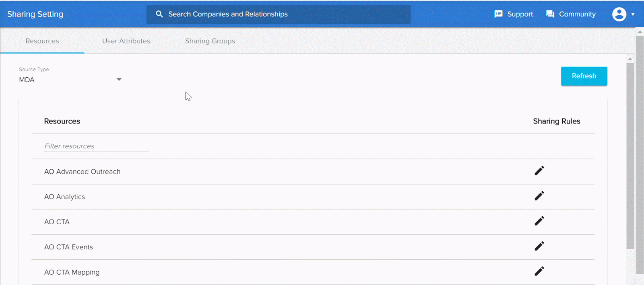The image size is (644, 285).
Task: Click the inner panel scrollbar thumb
Action: [x=630, y=156]
